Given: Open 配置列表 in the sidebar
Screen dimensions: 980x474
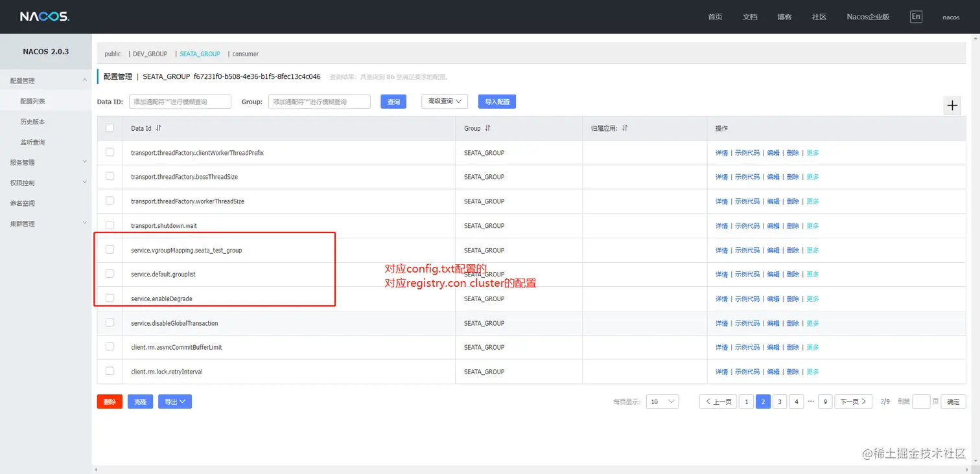Looking at the screenshot, I should pyautogui.click(x=32, y=102).
